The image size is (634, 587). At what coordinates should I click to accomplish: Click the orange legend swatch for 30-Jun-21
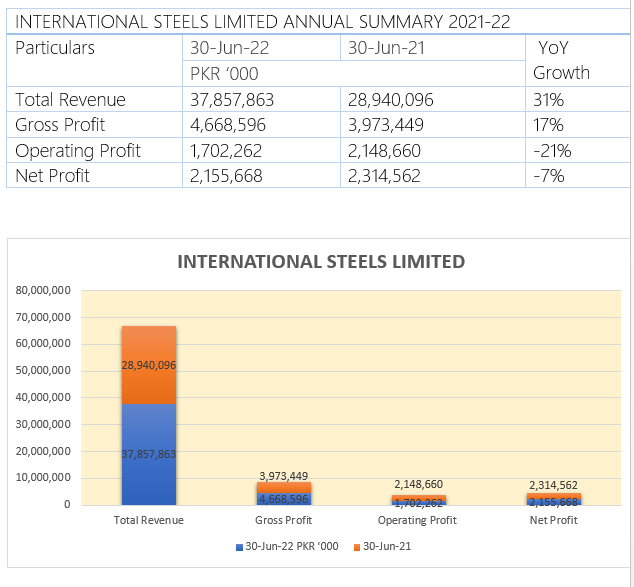tap(357, 547)
